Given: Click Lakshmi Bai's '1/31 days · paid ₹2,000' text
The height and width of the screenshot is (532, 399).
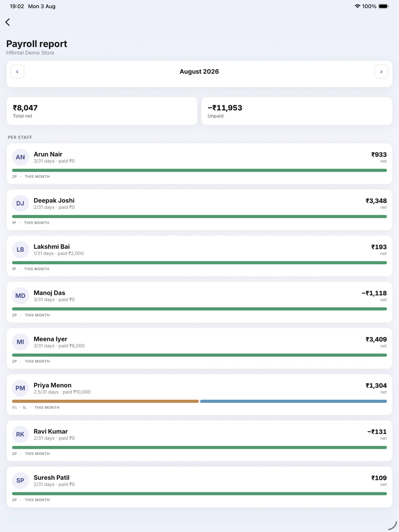Looking at the screenshot, I should tap(59, 253).
